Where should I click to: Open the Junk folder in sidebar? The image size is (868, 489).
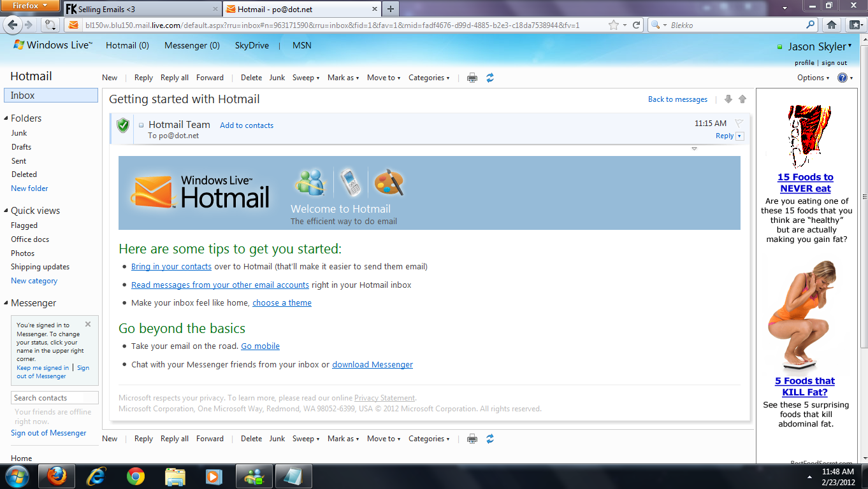19,133
